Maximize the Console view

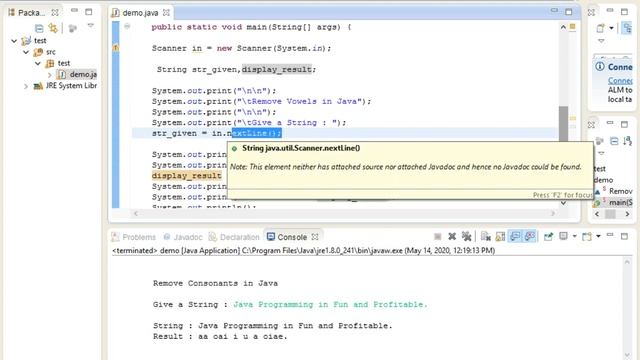[624, 236]
